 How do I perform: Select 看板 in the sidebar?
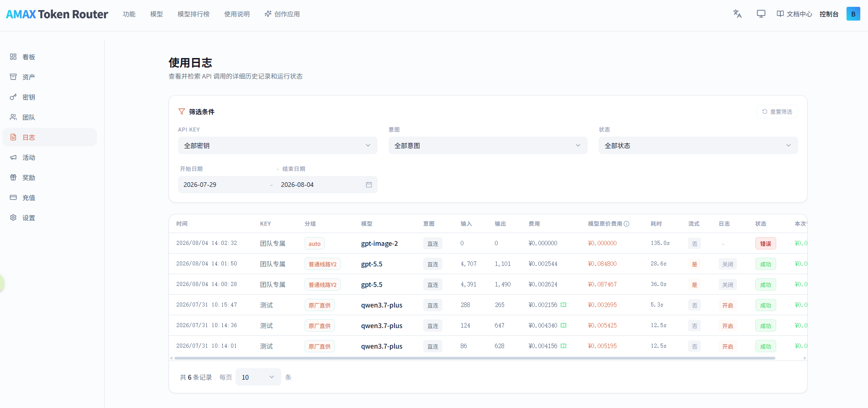[49, 57]
